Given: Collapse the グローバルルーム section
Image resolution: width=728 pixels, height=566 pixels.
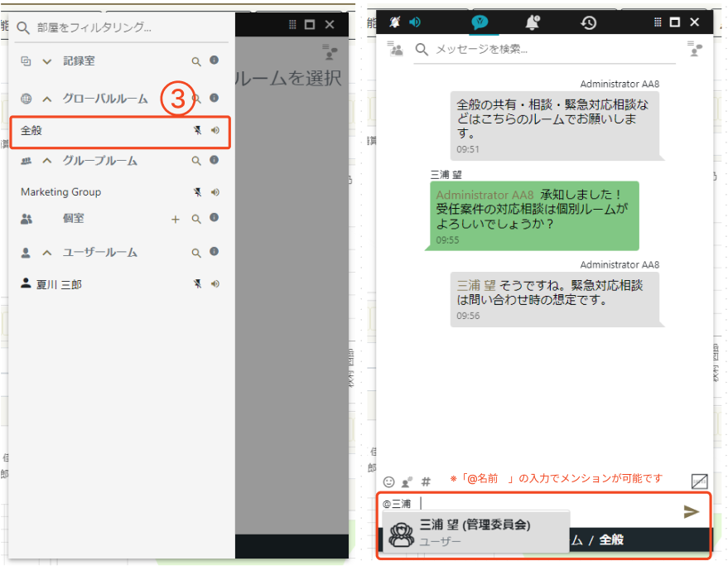Looking at the screenshot, I should point(47,99).
